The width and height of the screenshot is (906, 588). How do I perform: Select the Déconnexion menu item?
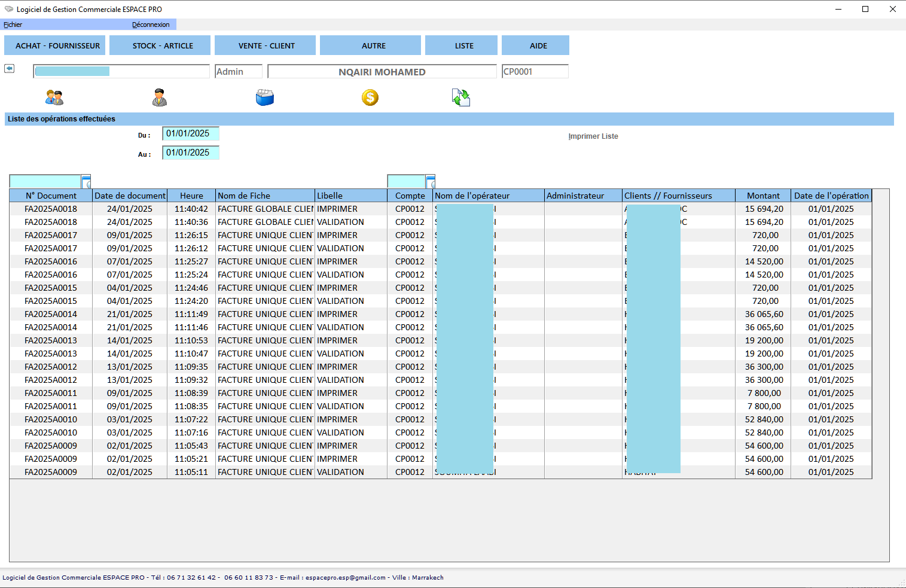pyautogui.click(x=151, y=25)
